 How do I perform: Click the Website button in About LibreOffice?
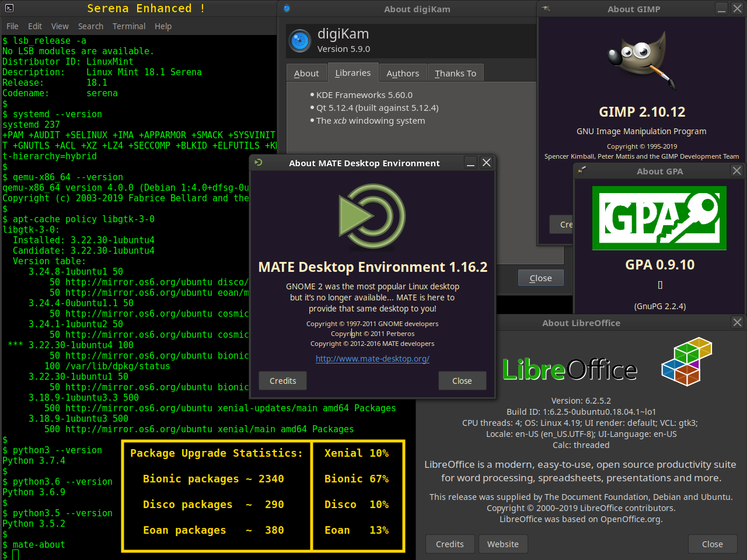502,544
